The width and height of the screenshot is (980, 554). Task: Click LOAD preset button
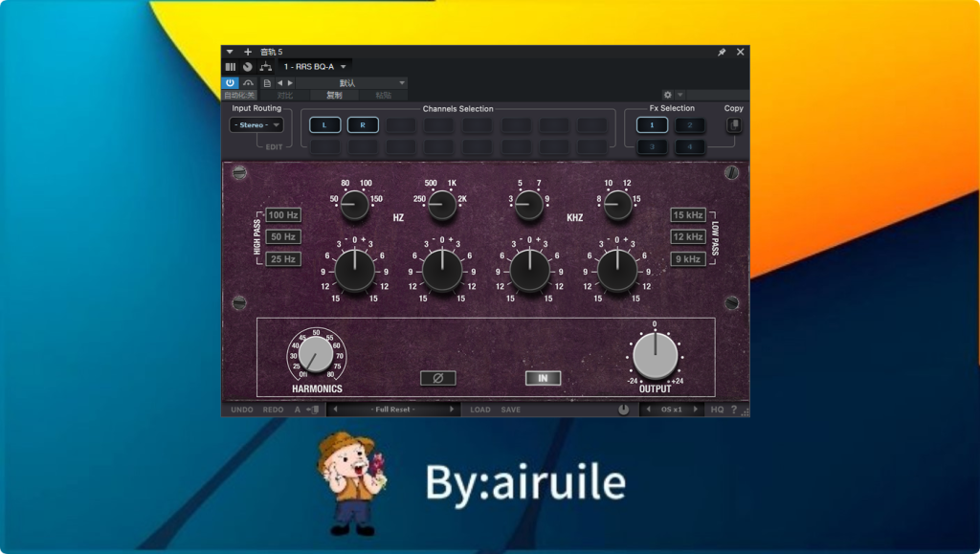[x=480, y=410]
